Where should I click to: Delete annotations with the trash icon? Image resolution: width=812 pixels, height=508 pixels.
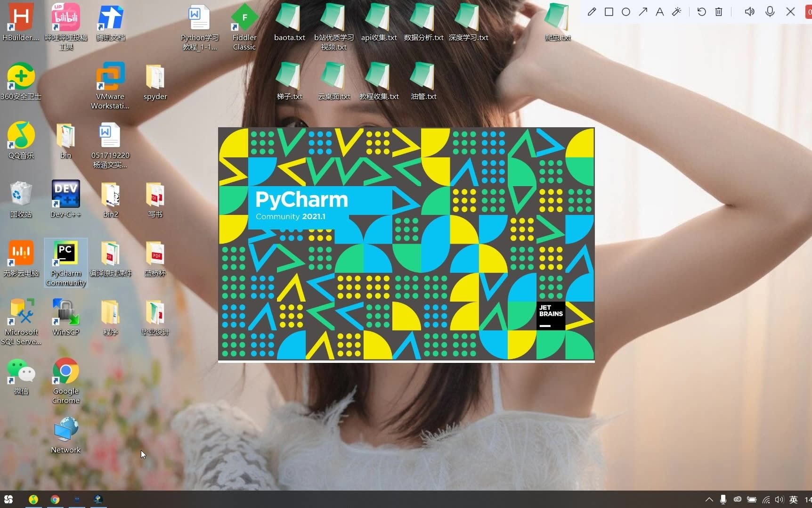(719, 12)
